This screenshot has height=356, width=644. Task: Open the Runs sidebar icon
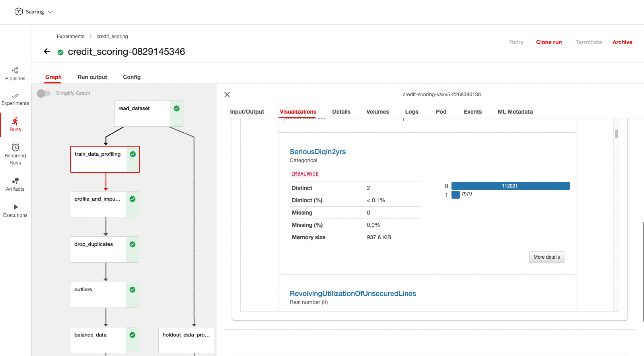coord(15,121)
